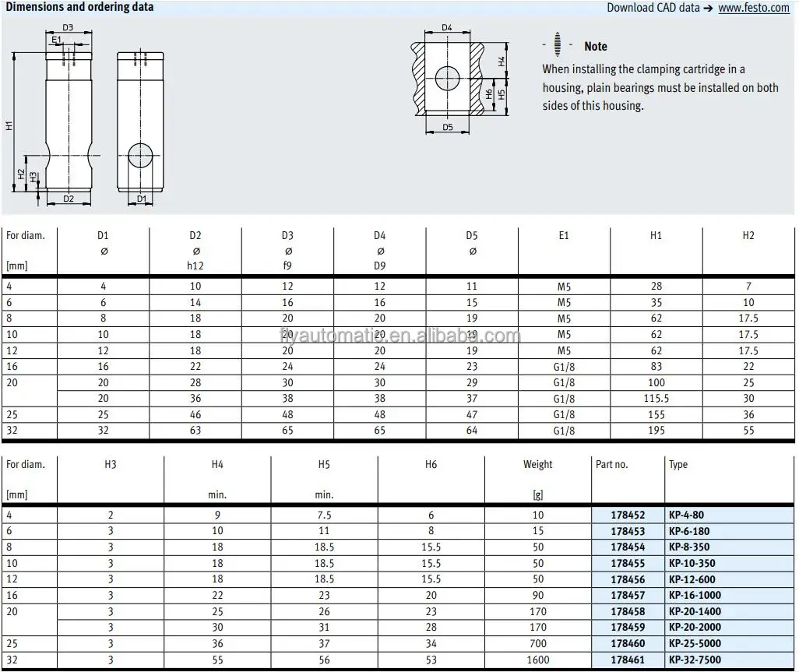Screen dimensions: 799x672
Task: Select type KP-6-180
Action: 689,531
